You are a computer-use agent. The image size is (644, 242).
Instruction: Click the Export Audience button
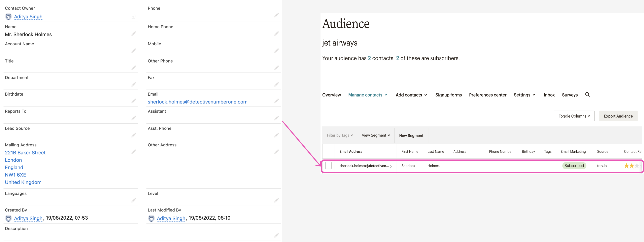[618, 116]
